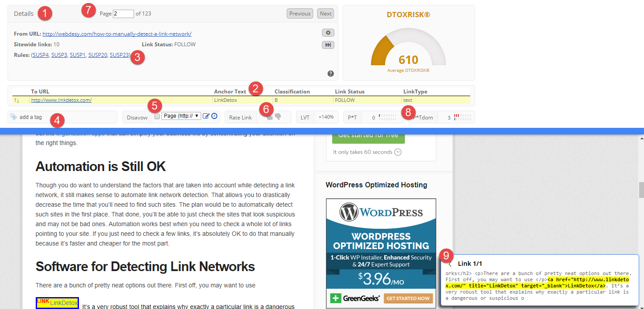Screen dimensions: 644x309
Task: Click the Classification column header
Action: pyautogui.click(x=292, y=92)
